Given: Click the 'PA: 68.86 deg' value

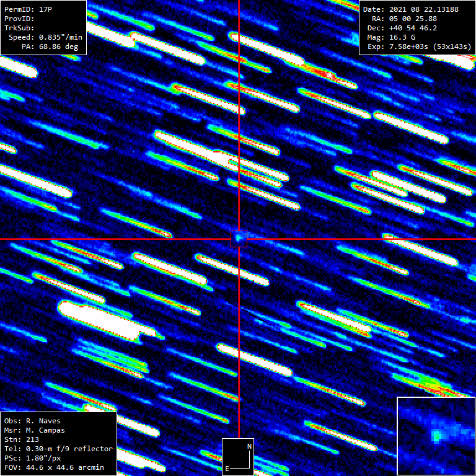Looking at the screenshot, I should coord(50,46).
